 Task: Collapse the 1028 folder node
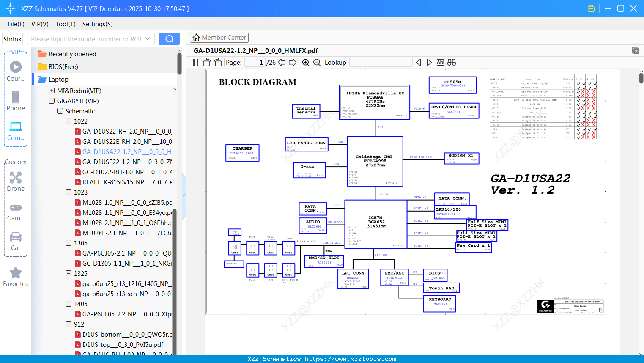coord(69,192)
